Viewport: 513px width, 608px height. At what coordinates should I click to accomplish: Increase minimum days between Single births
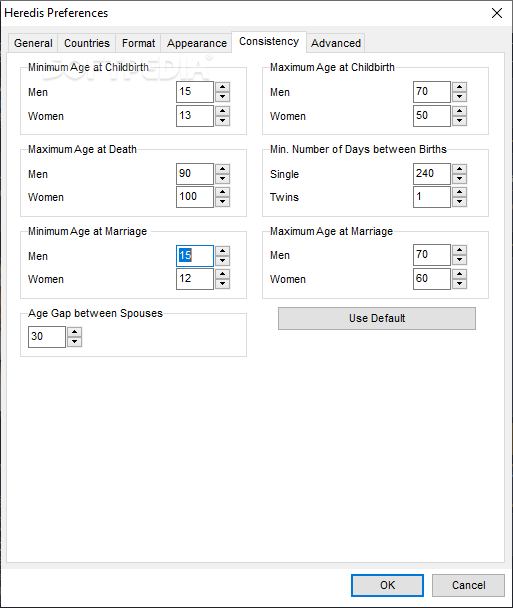pos(459,169)
